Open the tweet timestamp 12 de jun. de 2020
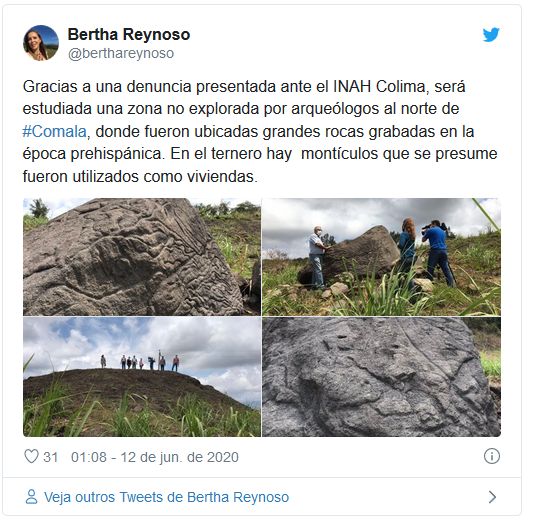The width and height of the screenshot is (537, 521). (x=155, y=457)
